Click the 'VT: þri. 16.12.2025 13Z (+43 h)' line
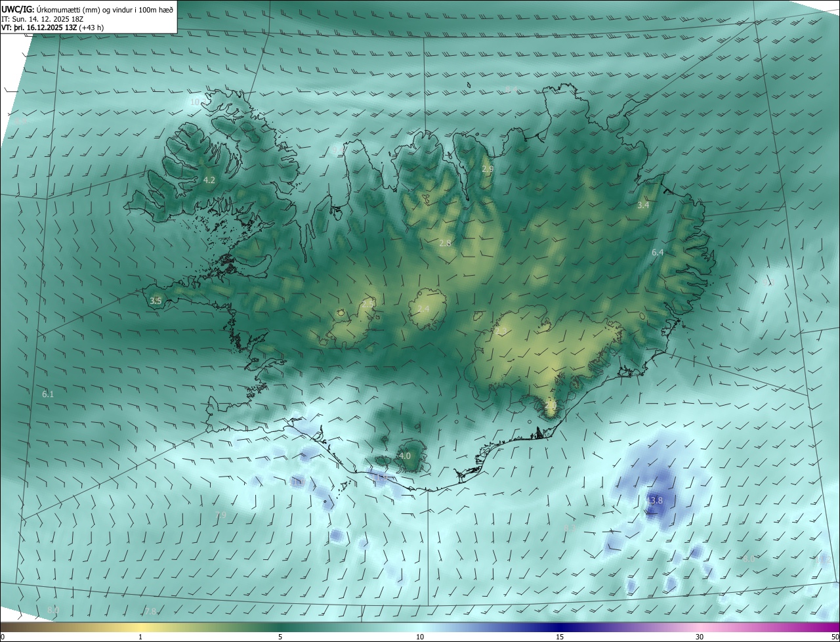 tap(52, 28)
